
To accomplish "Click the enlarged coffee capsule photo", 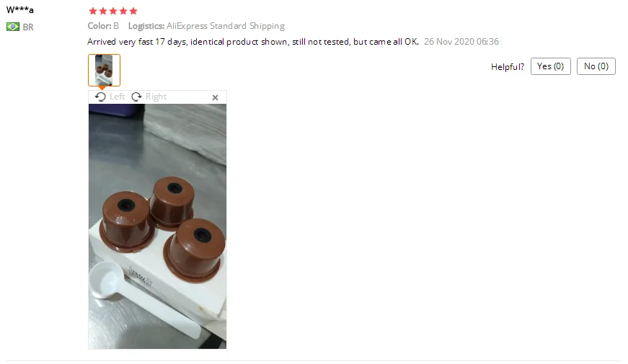I will click(x=157, y=226).
